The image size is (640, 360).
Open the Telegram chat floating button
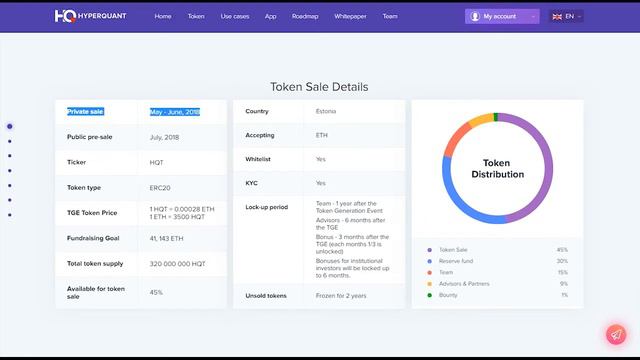click(616, 335)
